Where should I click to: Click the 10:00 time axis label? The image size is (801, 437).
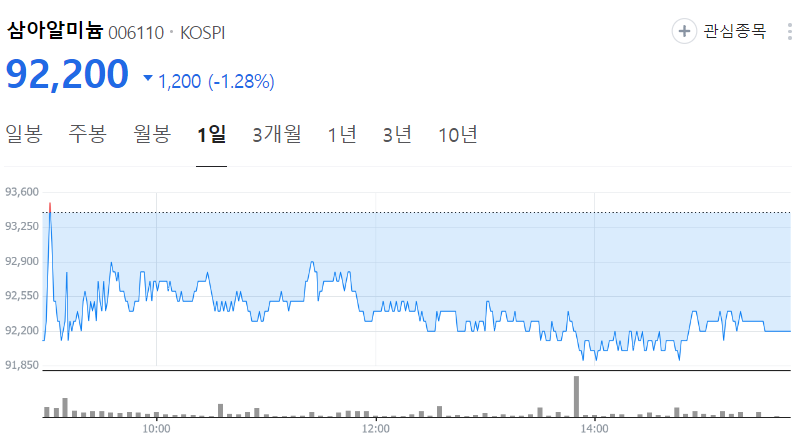(x=156, y=429)
